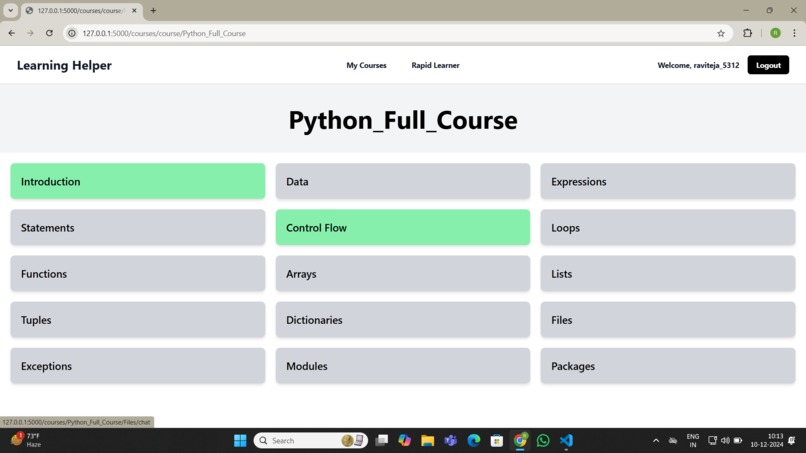Open a new browser tab
The width and height of the screenshot is (806, 453).
pos(153,10)
